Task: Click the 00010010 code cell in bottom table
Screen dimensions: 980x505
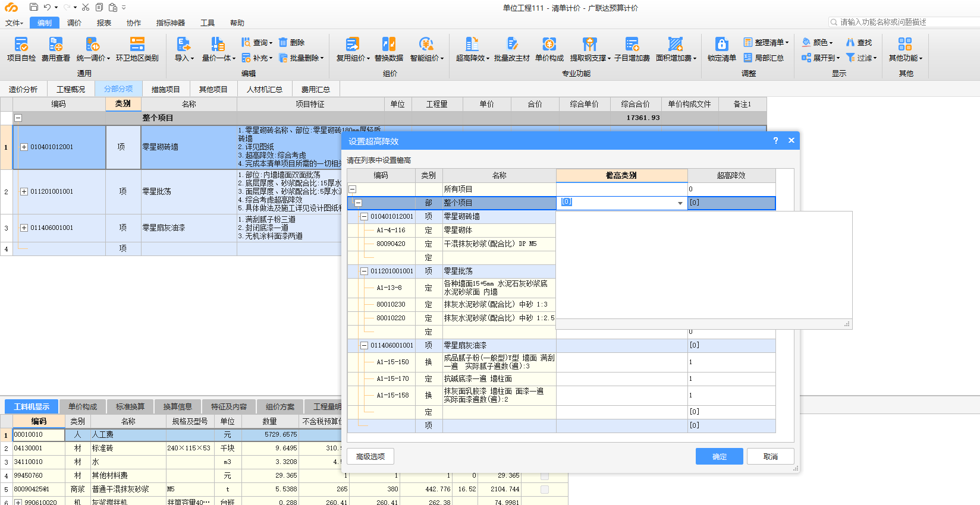Action: click(39, 435)
